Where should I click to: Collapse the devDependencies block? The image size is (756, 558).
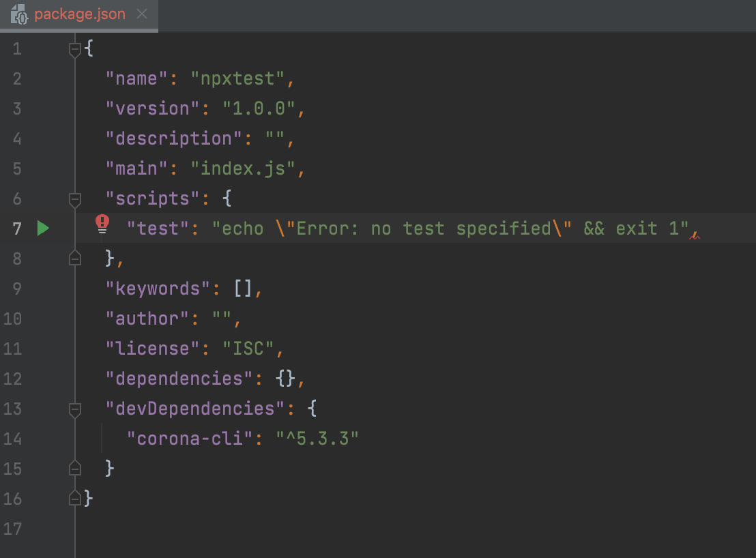click(x=75, y=409)
